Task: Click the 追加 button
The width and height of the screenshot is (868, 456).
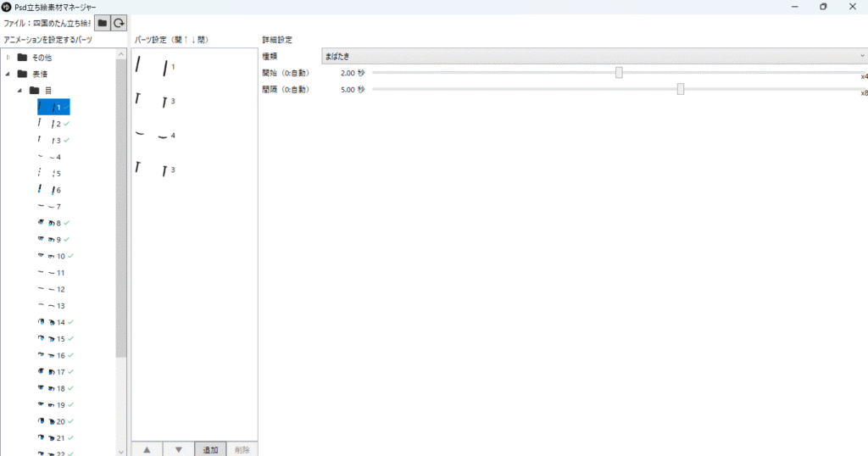Action: coord(209,449)
